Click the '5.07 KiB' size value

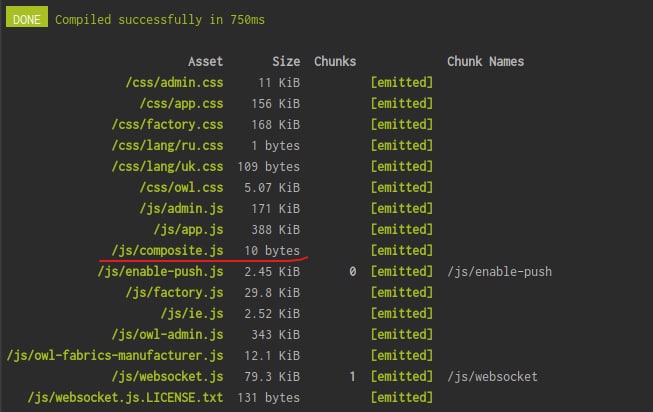(272, 187)
